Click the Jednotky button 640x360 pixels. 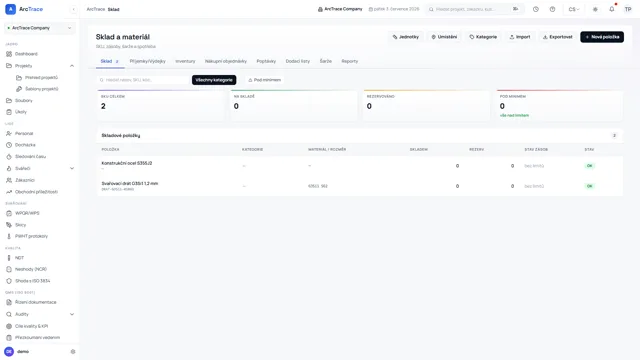[406, 37]
